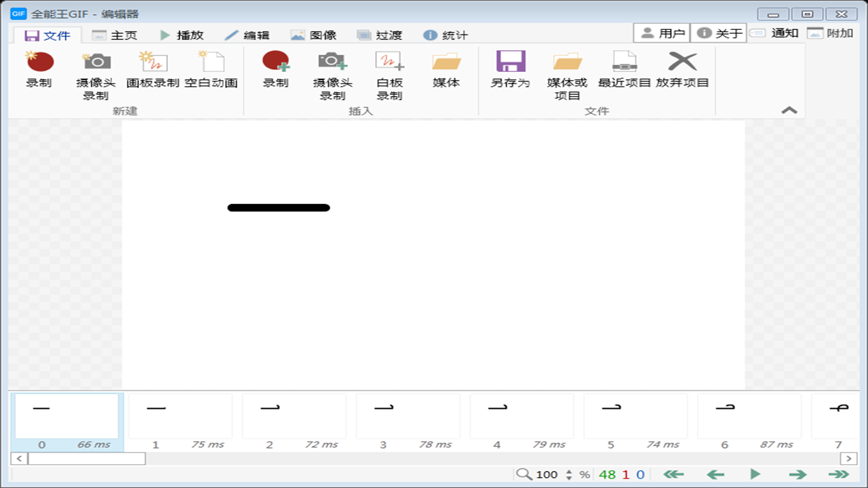This screenshot has width=868, height=488.
Task: Switch to the 播放 ribbon tab
Action: click(180, 34)
